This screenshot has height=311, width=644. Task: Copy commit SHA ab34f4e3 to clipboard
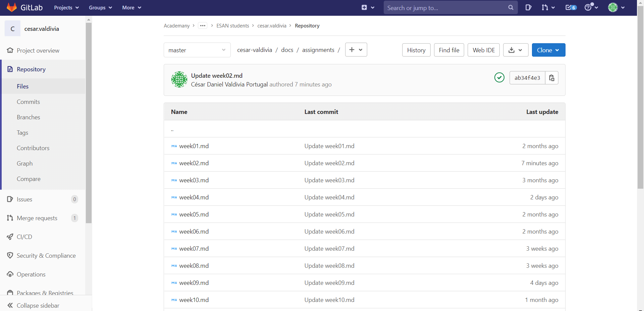tap(551, 78)
